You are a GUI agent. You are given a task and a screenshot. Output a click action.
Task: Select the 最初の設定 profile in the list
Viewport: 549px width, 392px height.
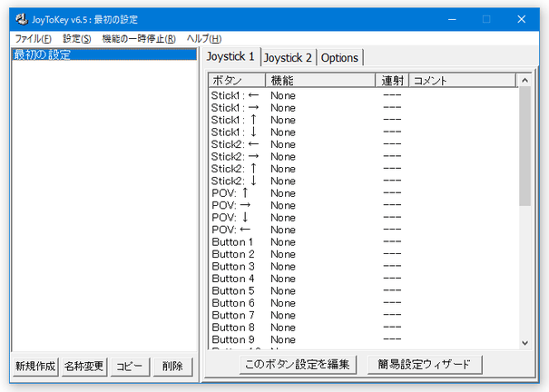coord(104,55)
